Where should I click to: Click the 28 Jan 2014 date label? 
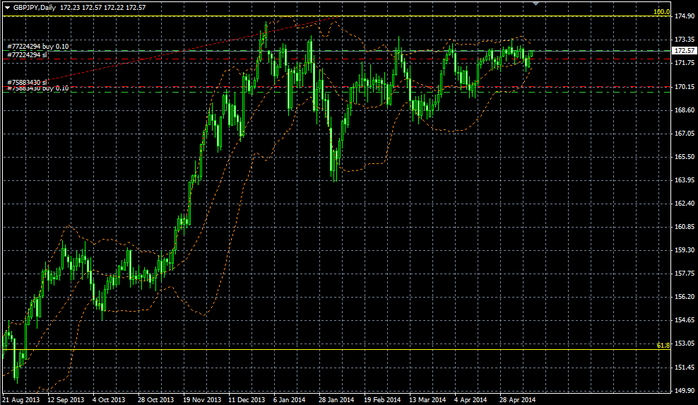click(336, 400)
